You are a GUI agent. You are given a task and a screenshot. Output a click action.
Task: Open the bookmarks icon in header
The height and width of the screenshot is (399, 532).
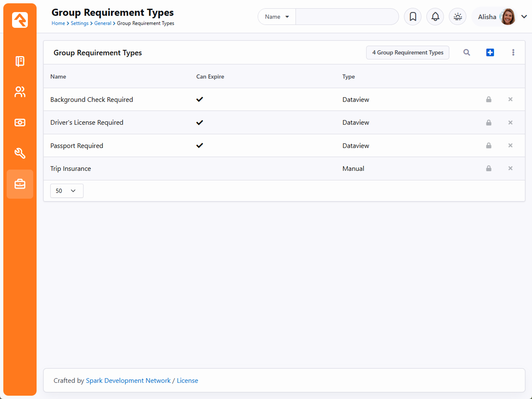(x=413, y=17)
